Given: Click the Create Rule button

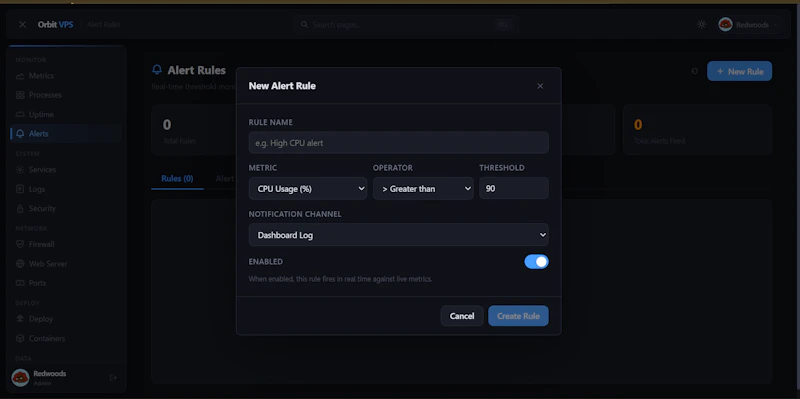Looking at the screenshot, I should point(518,316).
